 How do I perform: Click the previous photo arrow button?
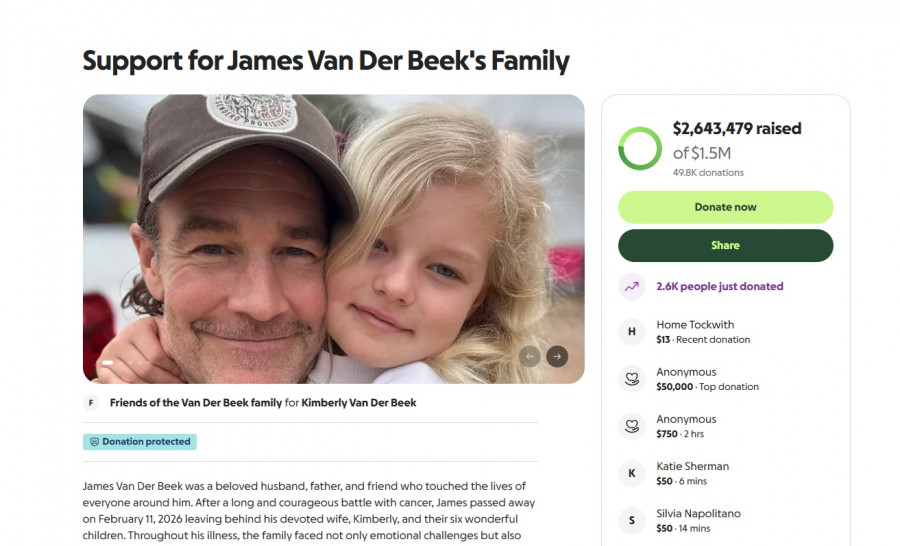pyautogui.click(x=530, y=356)
